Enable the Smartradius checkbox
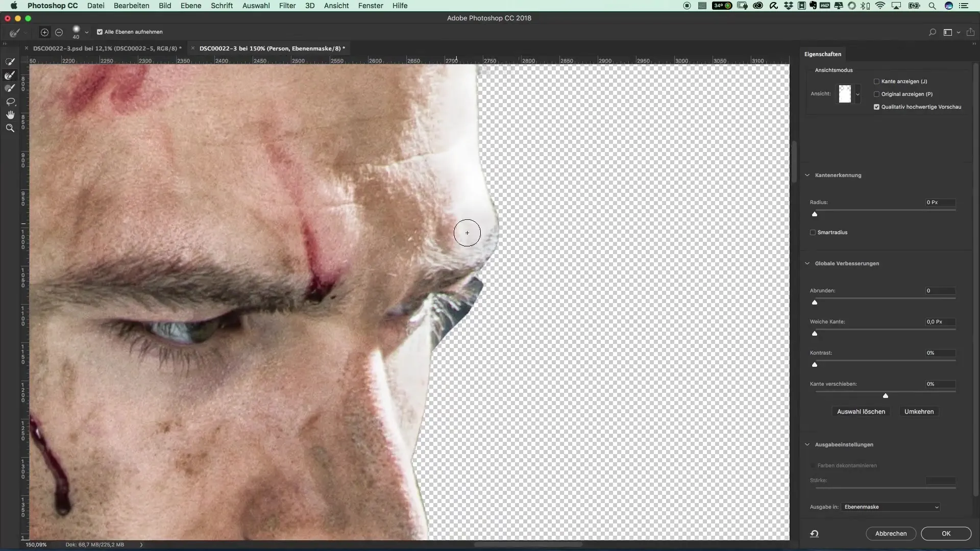980x551 pixels. tap(813, 233)
